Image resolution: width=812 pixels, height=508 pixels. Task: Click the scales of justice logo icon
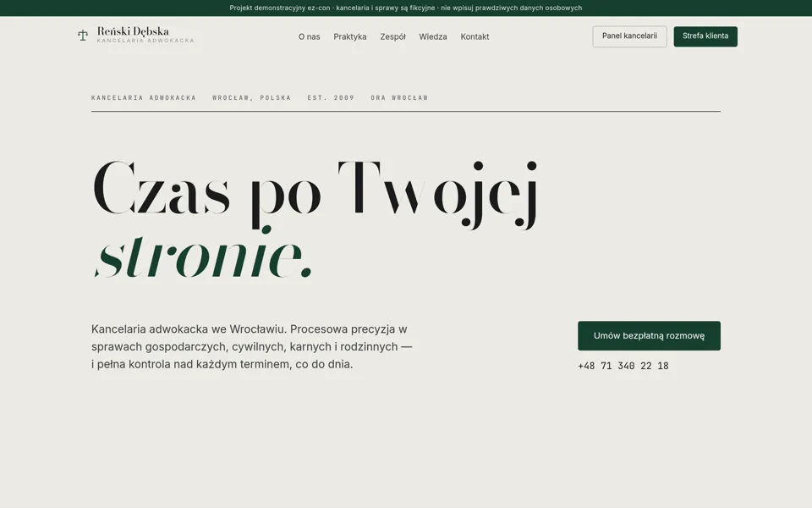[x=83, y=36]
